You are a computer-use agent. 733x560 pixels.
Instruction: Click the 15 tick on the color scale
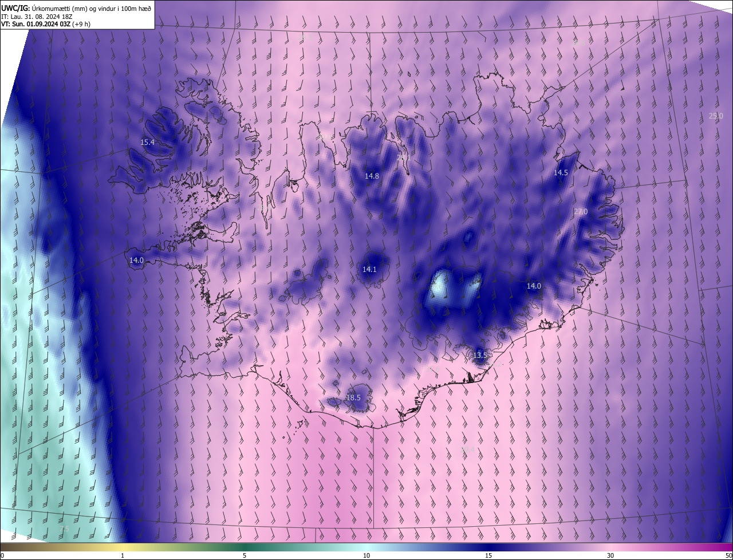[x=488, y=555]
